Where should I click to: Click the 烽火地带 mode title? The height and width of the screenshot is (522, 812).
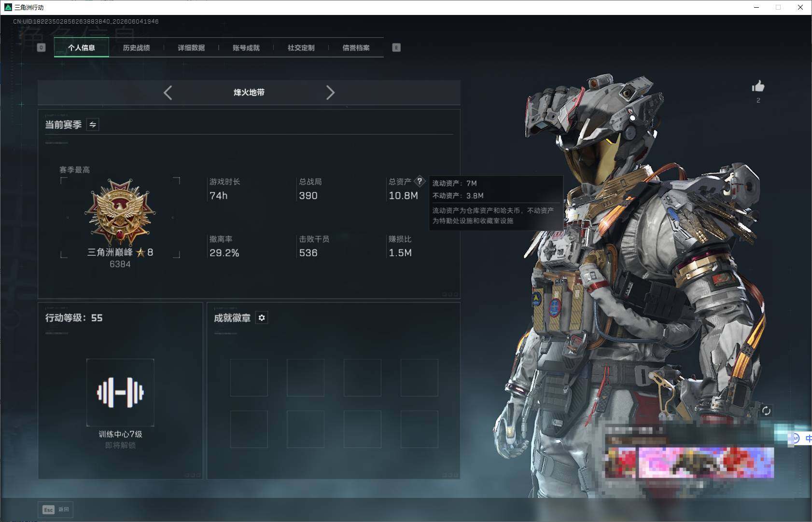point(249,92)
